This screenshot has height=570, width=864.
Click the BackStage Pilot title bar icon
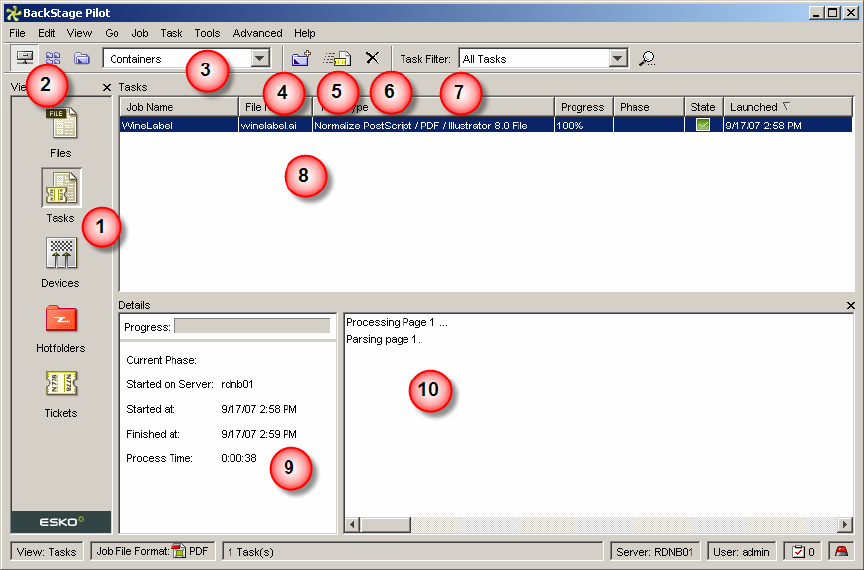tap(13, 13)
